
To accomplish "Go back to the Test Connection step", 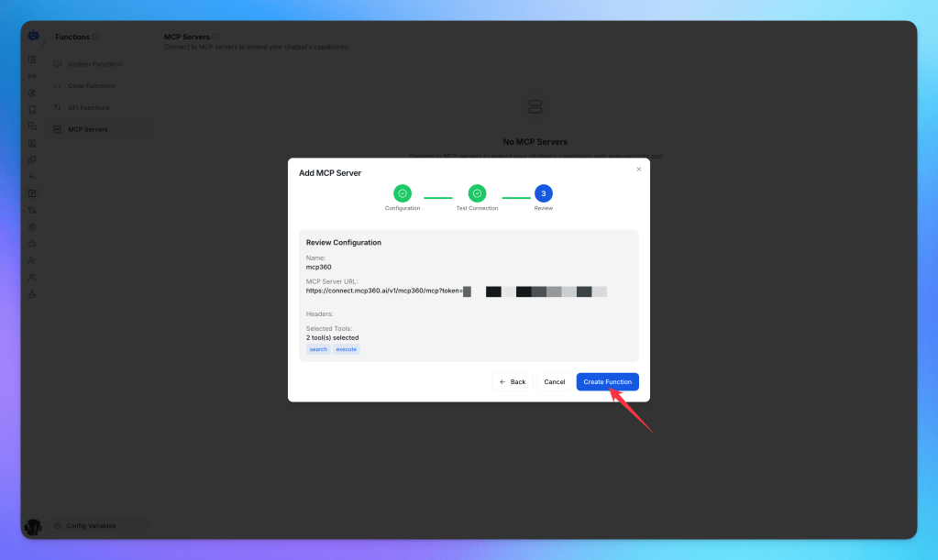I will point(513,381).
